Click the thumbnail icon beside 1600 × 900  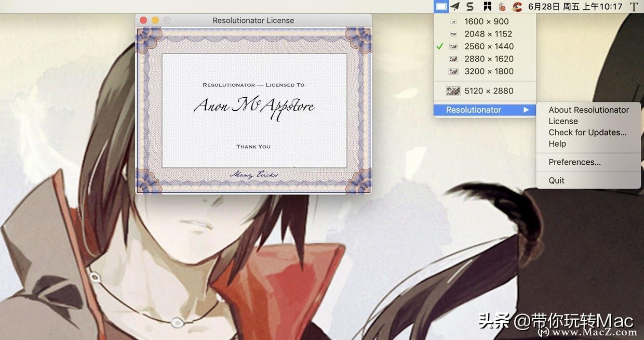pos(453,22)
